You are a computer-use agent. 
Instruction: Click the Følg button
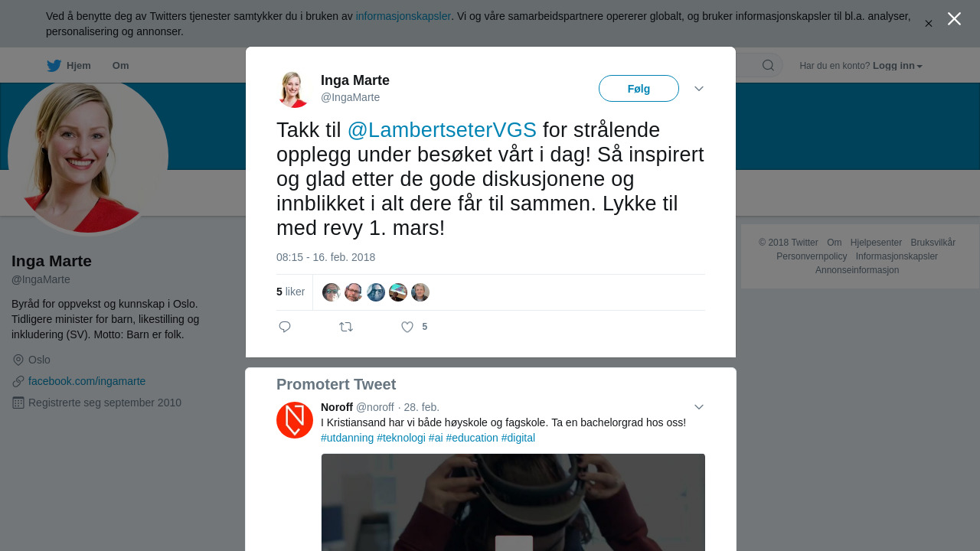click(x=639, y=89)
